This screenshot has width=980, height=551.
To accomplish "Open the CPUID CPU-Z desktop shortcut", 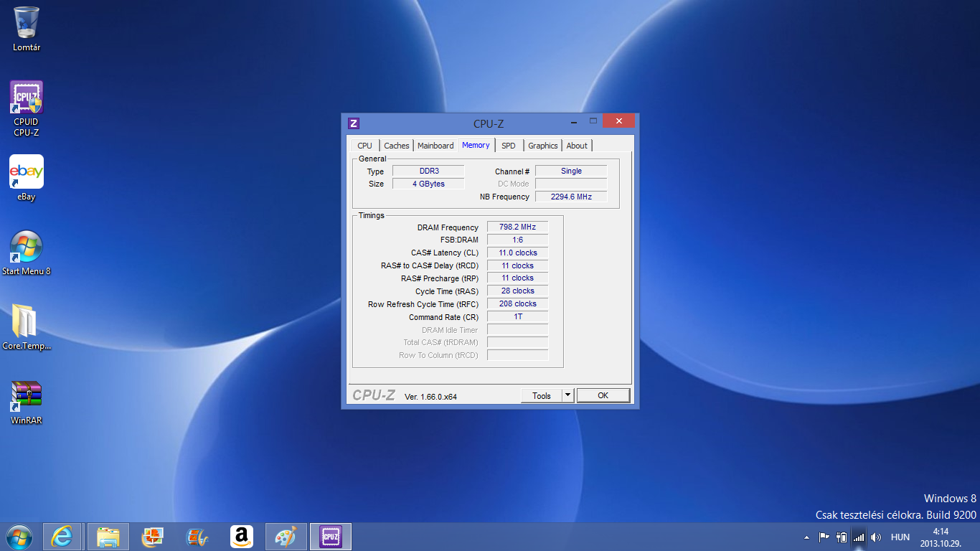I will tap(27, 99).
